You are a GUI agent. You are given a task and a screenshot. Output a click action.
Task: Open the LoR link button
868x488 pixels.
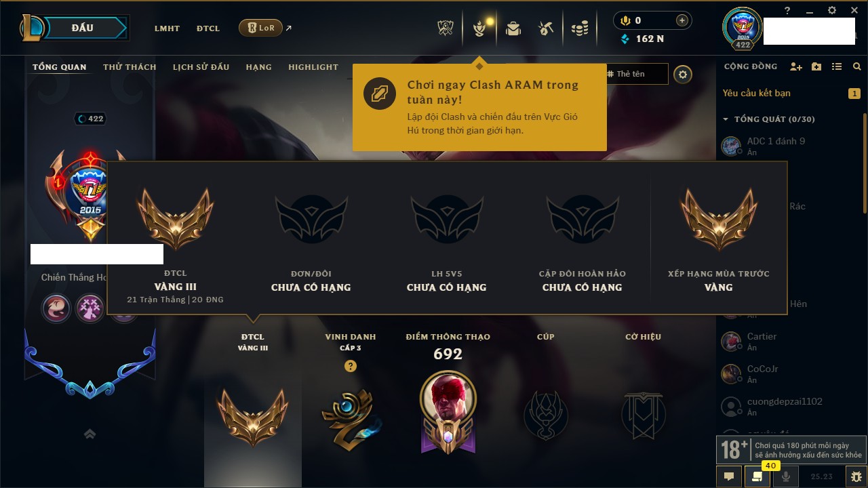pyautogui.click(x=260, y=28)
